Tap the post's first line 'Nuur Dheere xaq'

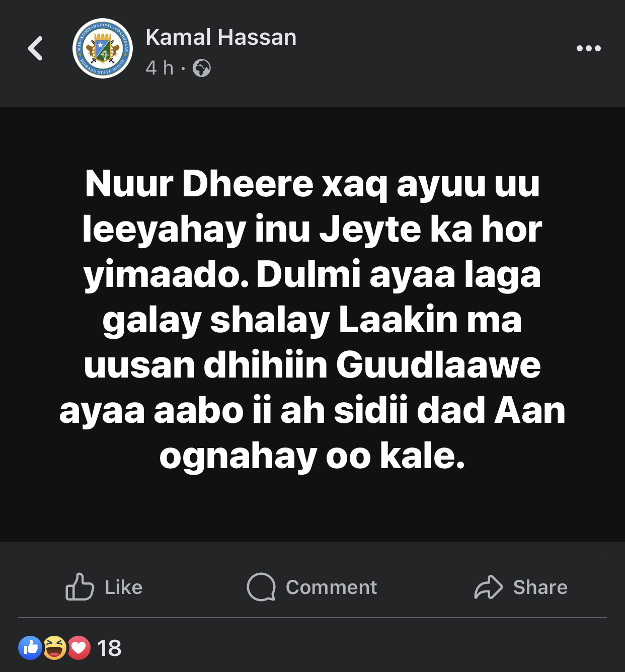point(237,184)
